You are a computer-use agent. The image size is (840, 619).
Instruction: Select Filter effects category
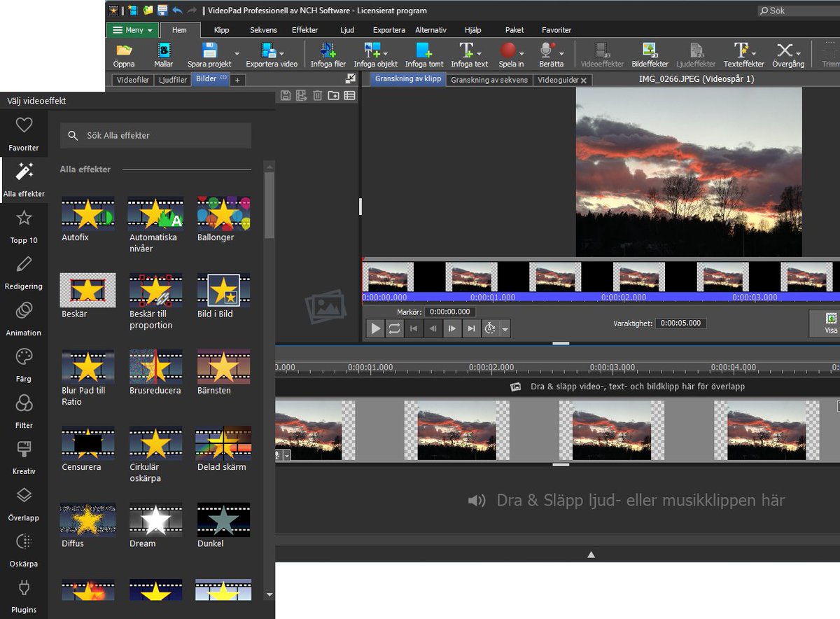[24, 411]
